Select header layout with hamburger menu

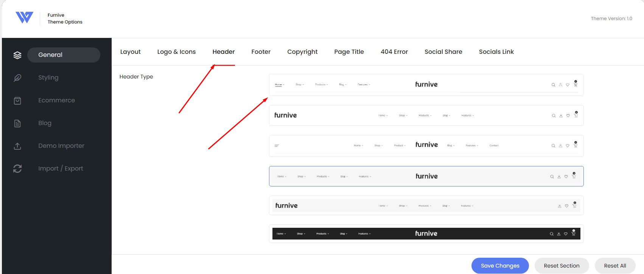pyautogui.click(x=426, y=146)
